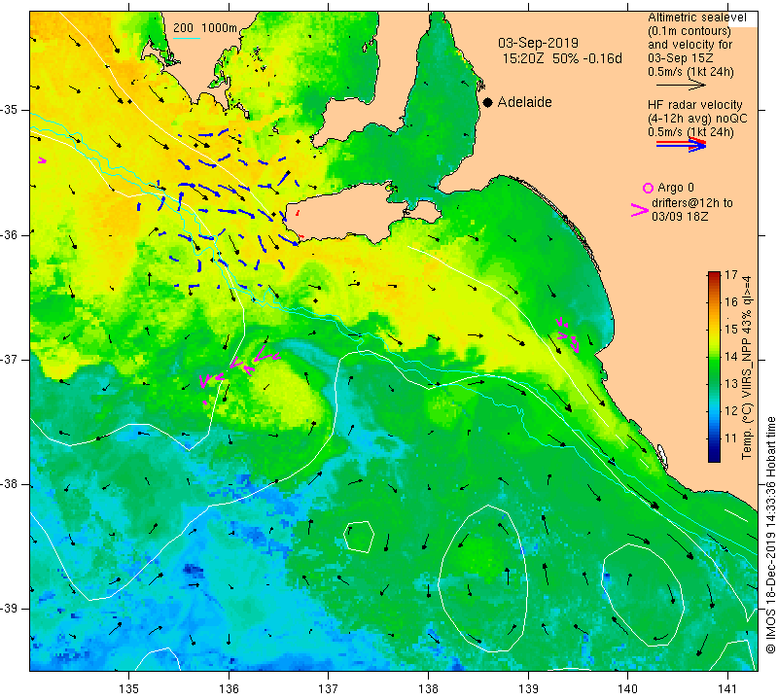Click the 15:20Z 50% -0.16d text
Viewport: 778px width, 700px height.
562,58
